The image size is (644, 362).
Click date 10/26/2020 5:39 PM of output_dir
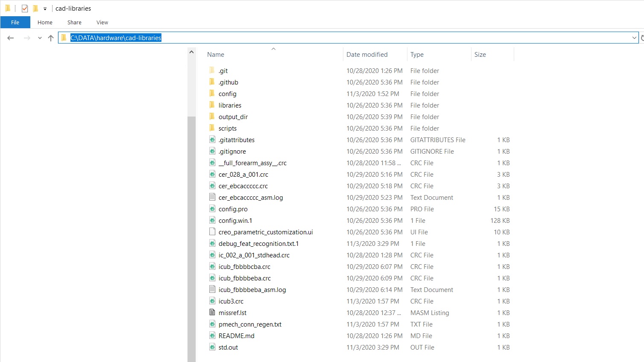tap(375, 117)
